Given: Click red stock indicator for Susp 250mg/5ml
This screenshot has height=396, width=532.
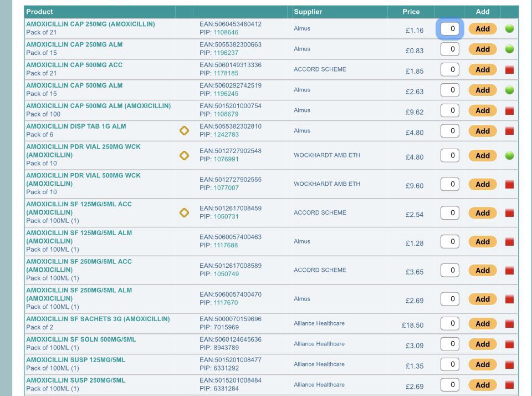Looking at the screenshot, I should point(509,385).
